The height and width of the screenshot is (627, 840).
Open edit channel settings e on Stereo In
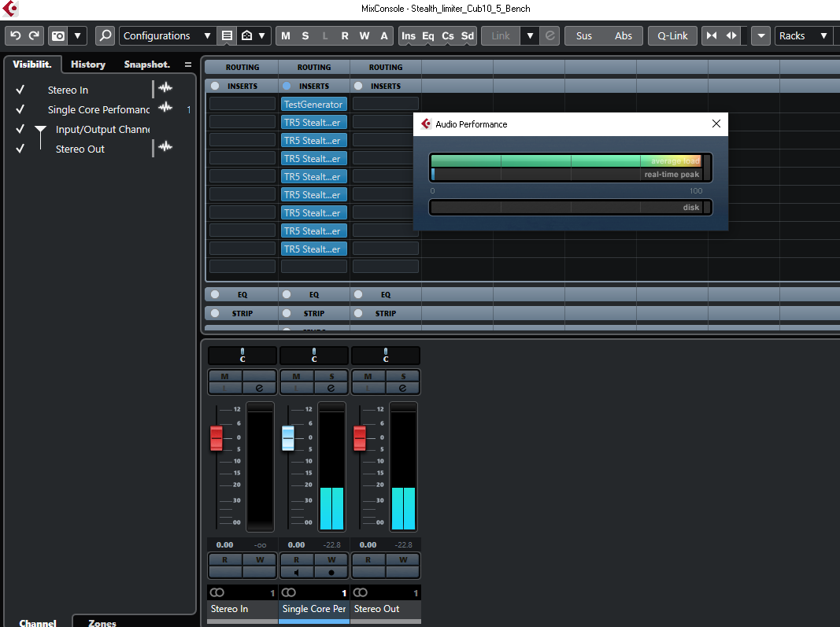tap(259, 388)
